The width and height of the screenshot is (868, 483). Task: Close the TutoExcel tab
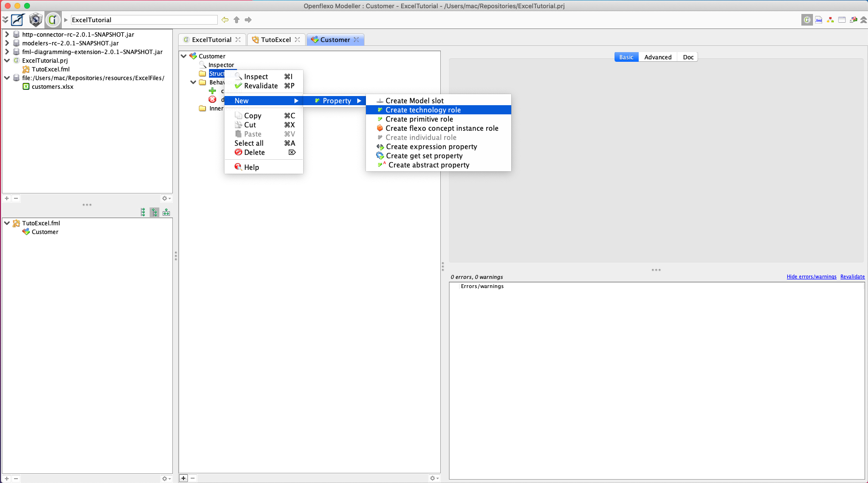297,40
